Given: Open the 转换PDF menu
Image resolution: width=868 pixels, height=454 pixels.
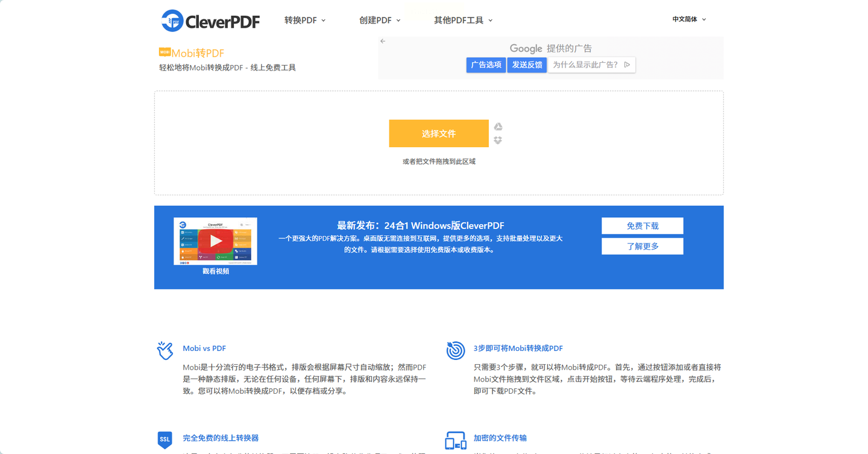Looking at the screenshot, I should (305, 20).
